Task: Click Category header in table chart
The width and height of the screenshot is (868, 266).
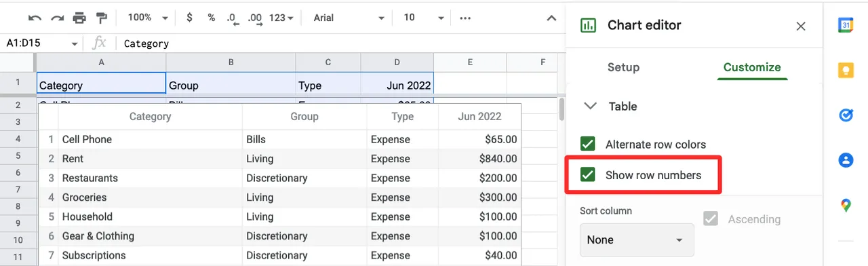Action: tap(150, 117)
